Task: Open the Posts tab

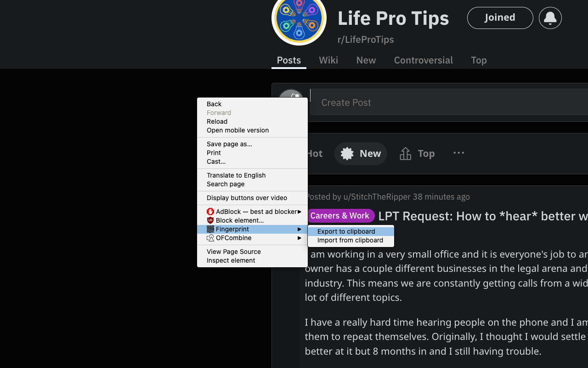Action: [x=289, y=60]
